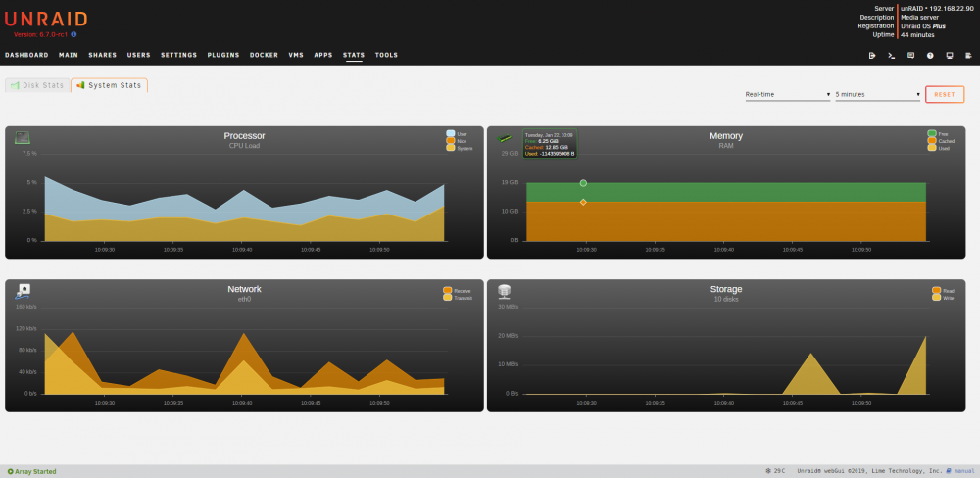
Task: Click the 'Version: 6.7.0-rc1' text
Action: (x=40, y=35)
